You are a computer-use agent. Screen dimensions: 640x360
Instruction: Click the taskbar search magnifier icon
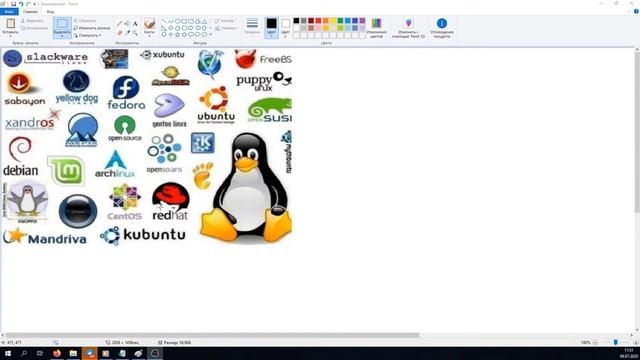24,353
